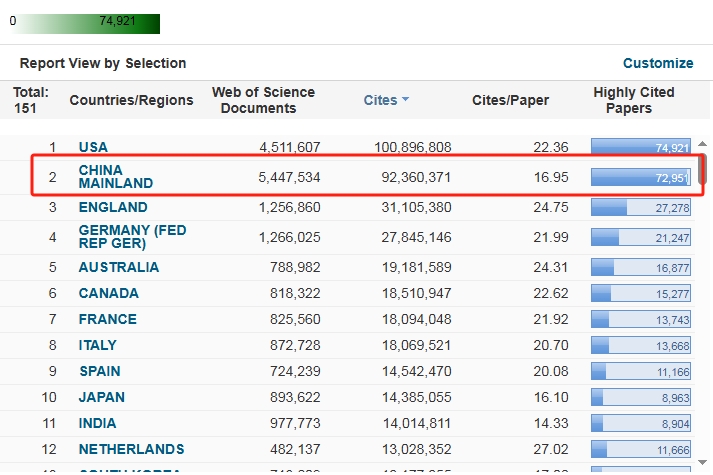
Task: Click the Customize link
Action: [x=657, y=63]
